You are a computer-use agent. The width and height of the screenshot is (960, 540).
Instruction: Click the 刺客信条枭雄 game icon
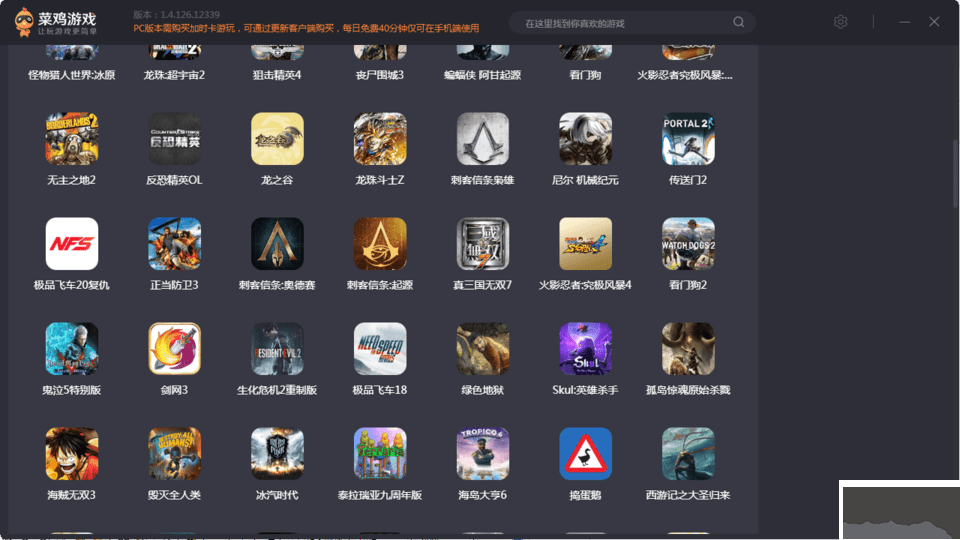(482, 138)
